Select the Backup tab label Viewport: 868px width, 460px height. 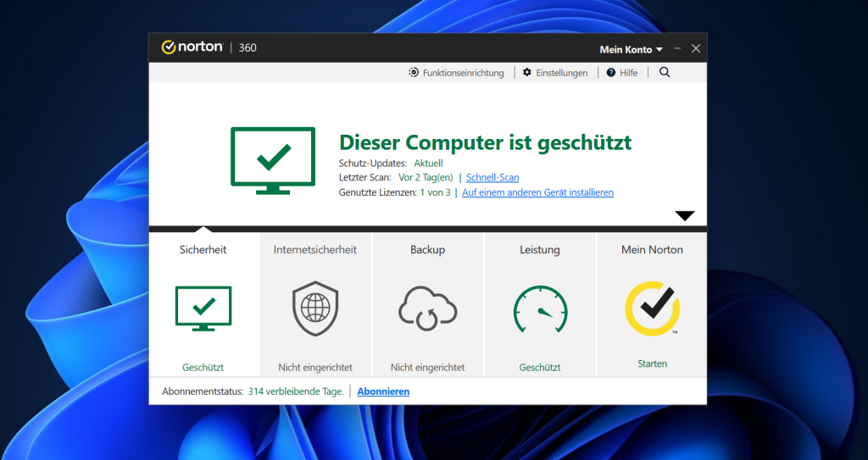pos(427,250)
